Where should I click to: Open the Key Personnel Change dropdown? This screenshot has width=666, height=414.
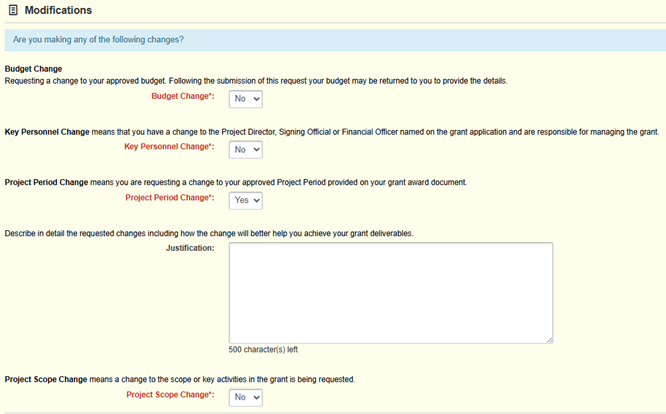tap(246, 149)
